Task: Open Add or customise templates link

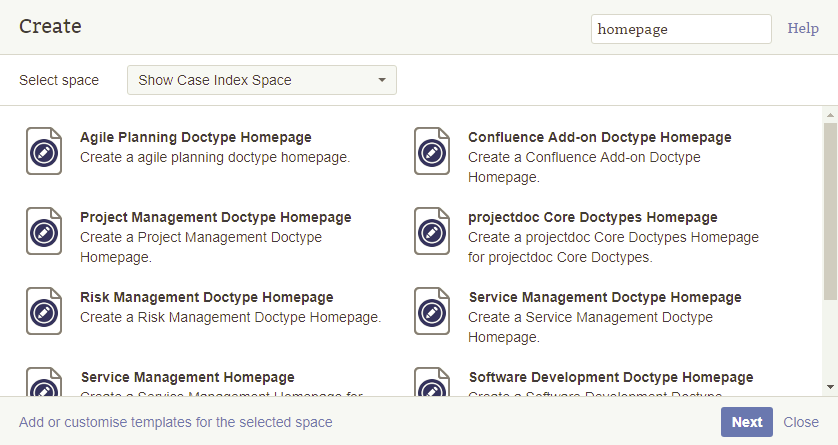Action: tap(176, 422)
